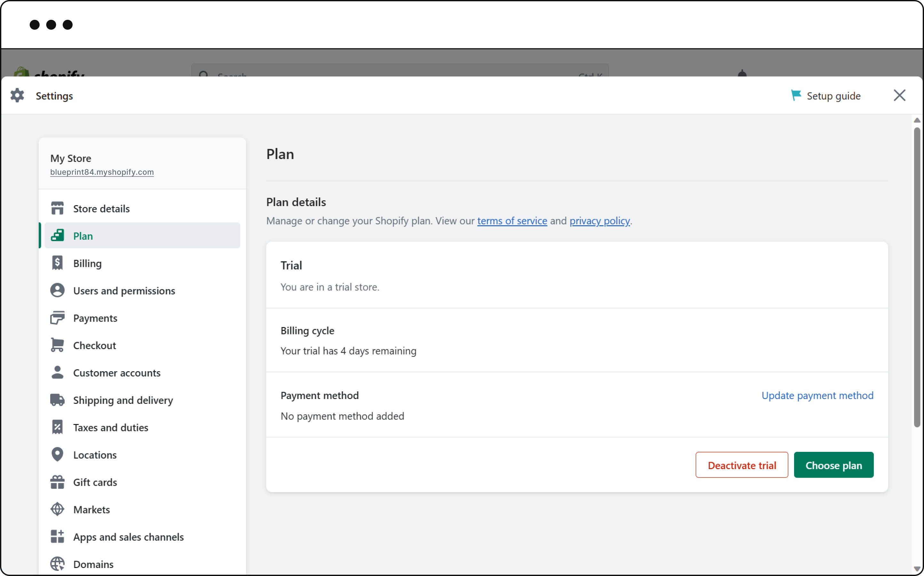Select the Plan menu item
The height and width of the screenshot is (576, 924).
tap(142, 236)
